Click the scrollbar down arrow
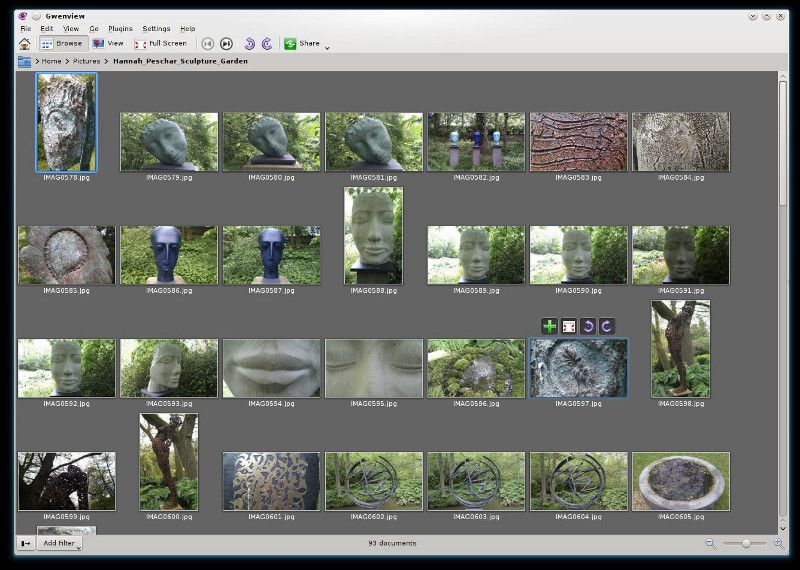This screenshot has width=800, height=570. click(783, 529)
